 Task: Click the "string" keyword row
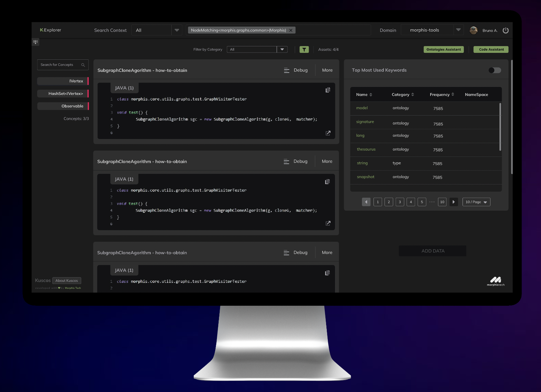(x=426, y=164)
